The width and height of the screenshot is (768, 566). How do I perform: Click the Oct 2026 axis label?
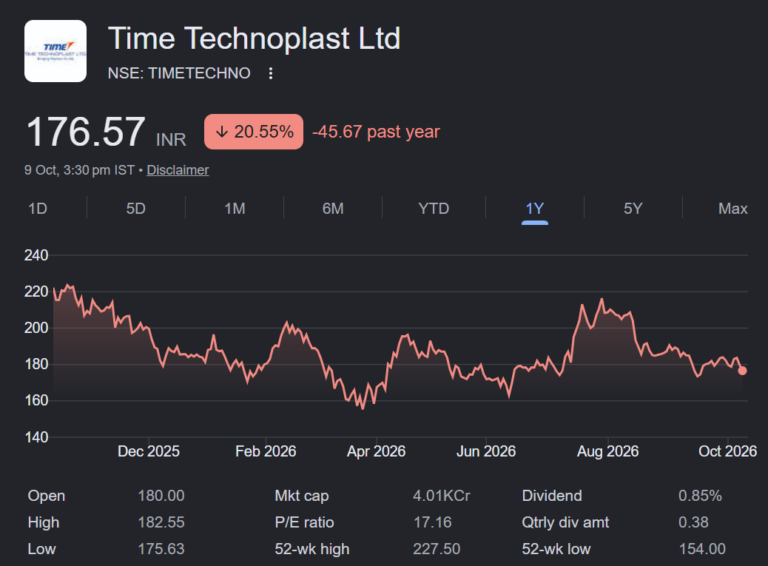tap(727, 451)
